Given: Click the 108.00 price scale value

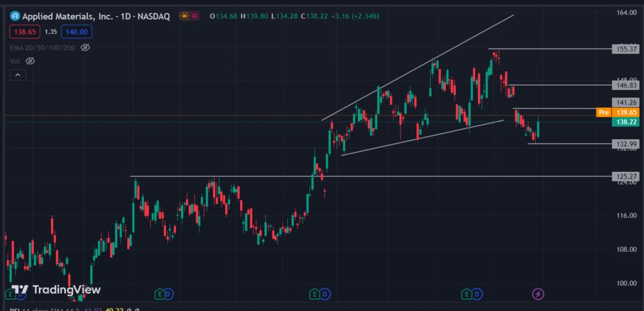Looking at the screenshot, I should (x=626, y=249).
